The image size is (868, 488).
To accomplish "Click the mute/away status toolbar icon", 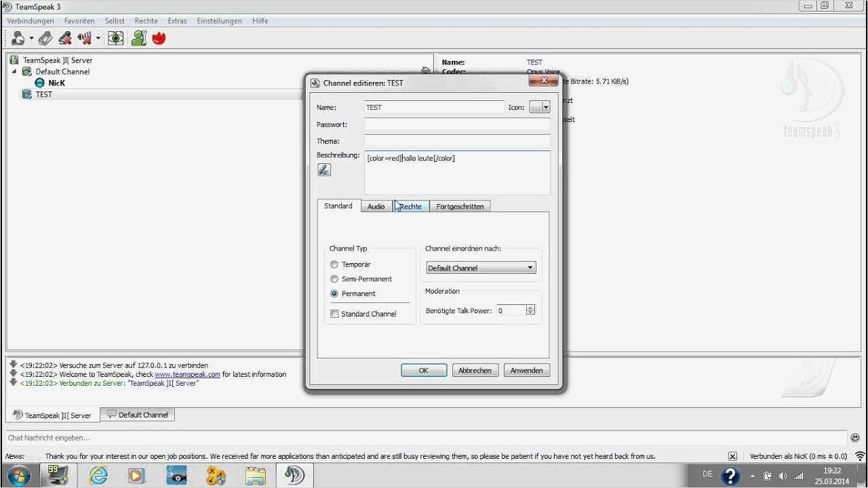I will tap(85, 38).
